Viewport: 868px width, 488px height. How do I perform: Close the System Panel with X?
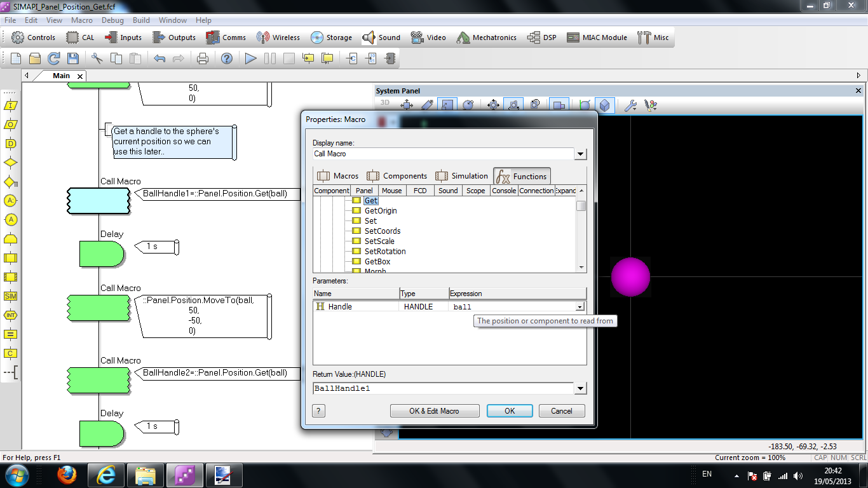(x=858, y=91)
